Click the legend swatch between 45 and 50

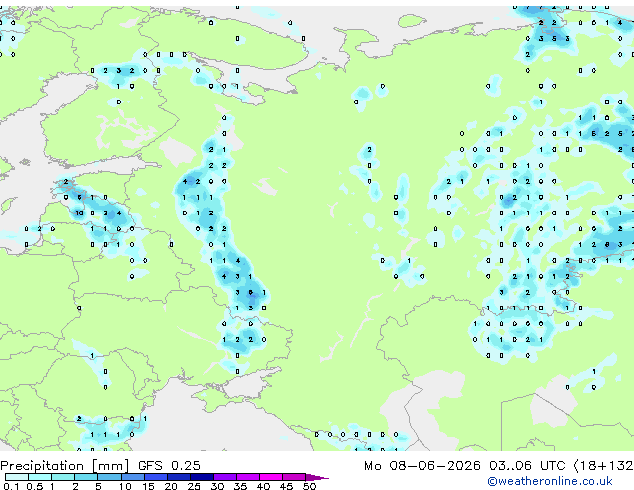coord(293,477)
